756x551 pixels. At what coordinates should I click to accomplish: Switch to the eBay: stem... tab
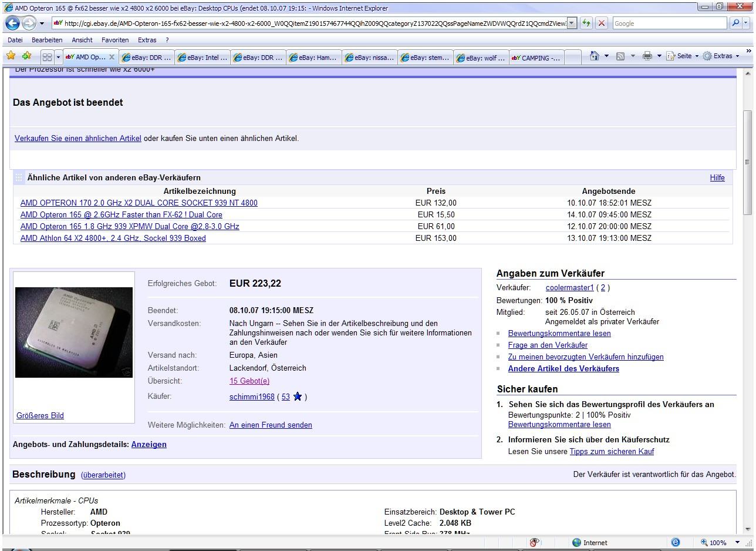click(424, 58)
